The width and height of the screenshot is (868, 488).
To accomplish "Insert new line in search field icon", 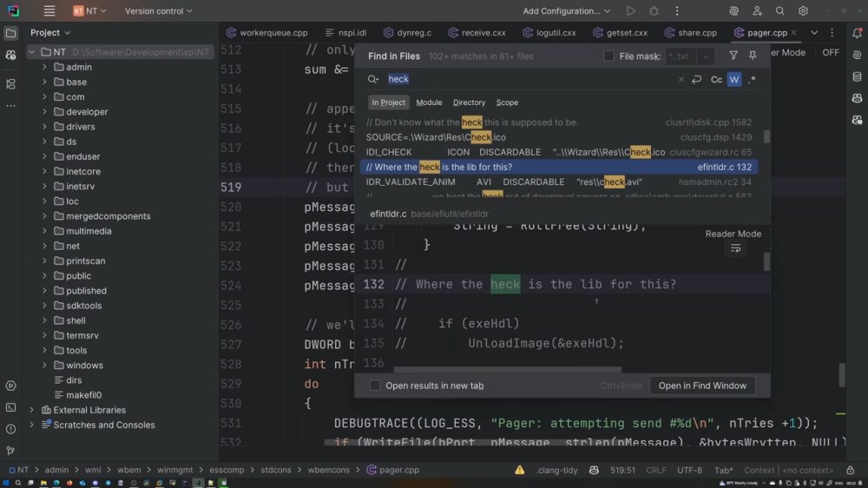I will pos(697,79).
